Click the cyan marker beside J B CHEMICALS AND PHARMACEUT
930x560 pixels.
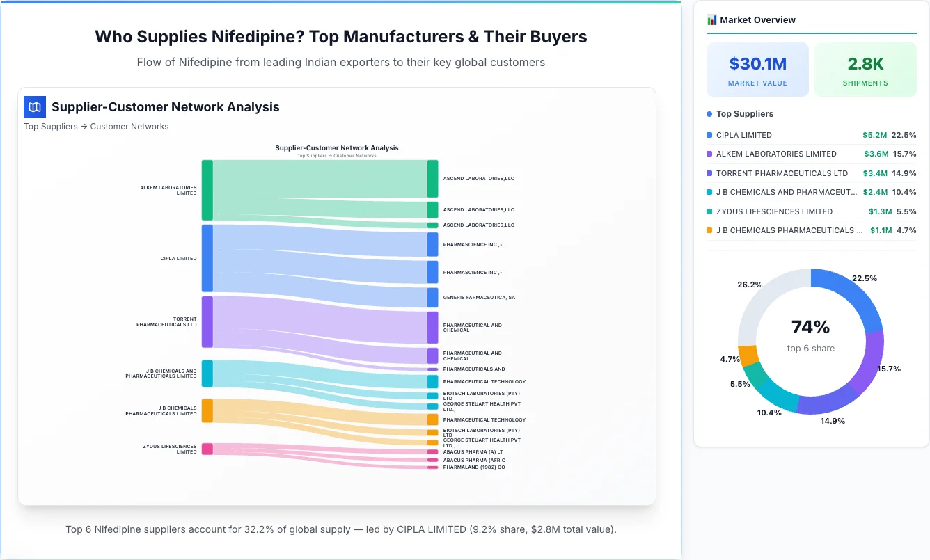(708, 192)
